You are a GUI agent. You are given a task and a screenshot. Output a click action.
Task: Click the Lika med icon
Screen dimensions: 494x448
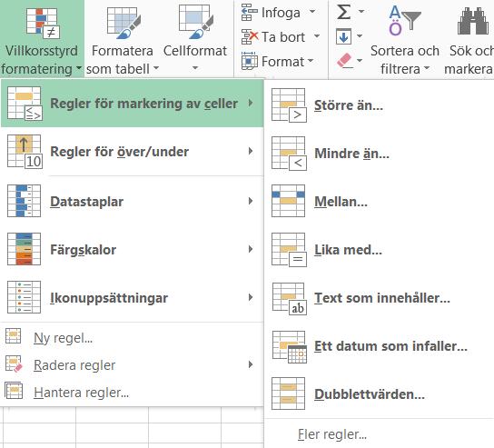[289, 250]
